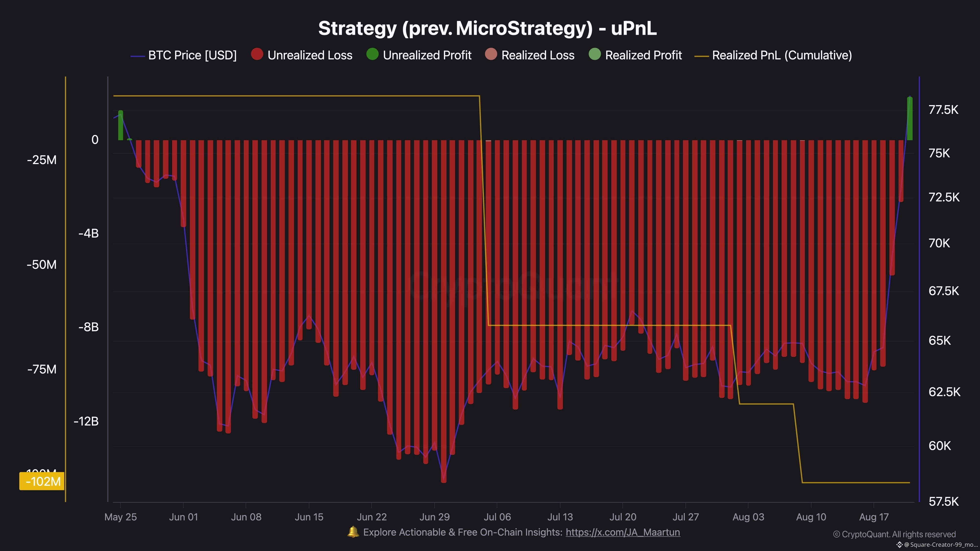The image size is (980, 551).
Task: Open the https://x.com/JA_Maartun link
Action: pos(623,532)
